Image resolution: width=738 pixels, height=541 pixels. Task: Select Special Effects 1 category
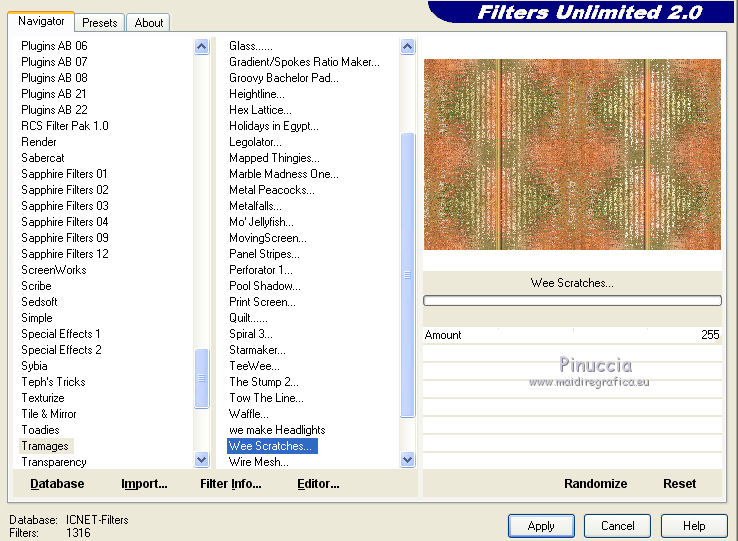[61, 334]
